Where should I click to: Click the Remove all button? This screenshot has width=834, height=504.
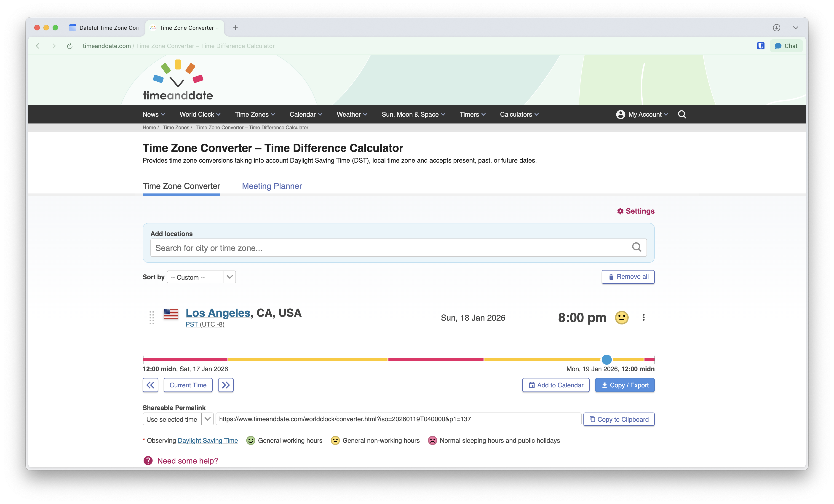(x=628, y=277)
